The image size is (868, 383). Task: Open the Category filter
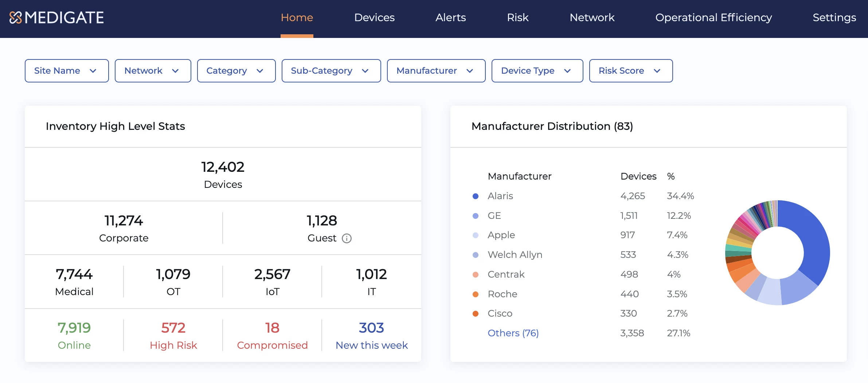(x=236, y=71)
